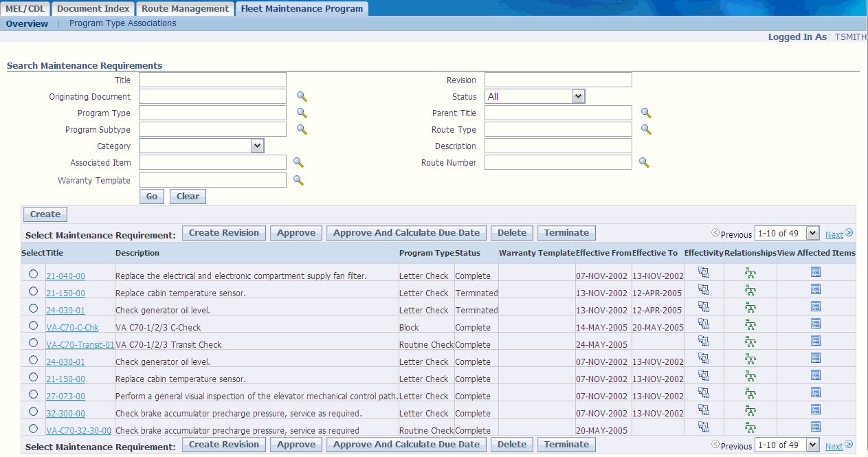Open the Category dropdown
The image size is (868, 457).
coord(201,146)
